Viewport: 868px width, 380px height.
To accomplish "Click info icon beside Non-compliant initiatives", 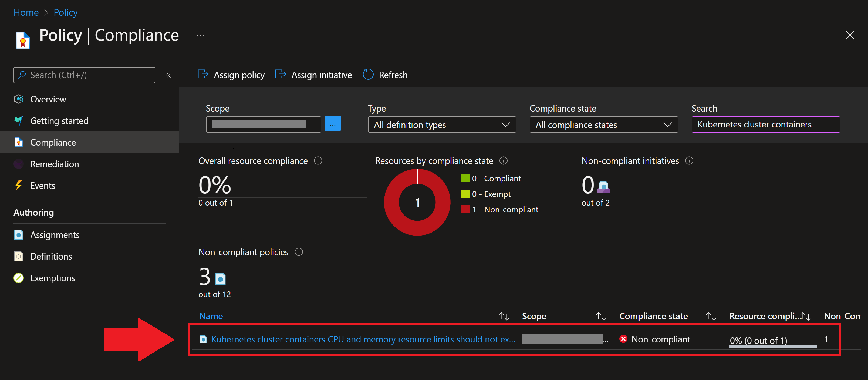I will click(x=689, y=160).
